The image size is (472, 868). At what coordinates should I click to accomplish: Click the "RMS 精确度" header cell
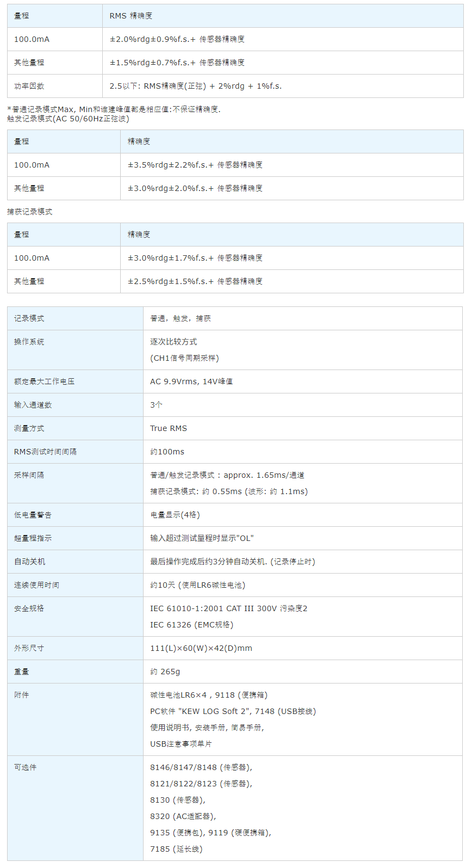pos(131,16)
